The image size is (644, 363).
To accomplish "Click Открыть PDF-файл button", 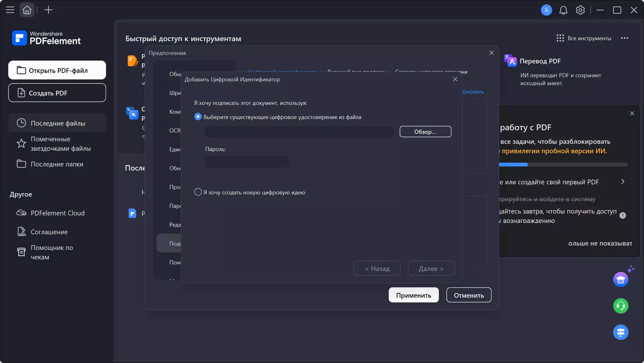I will (57, 70).
